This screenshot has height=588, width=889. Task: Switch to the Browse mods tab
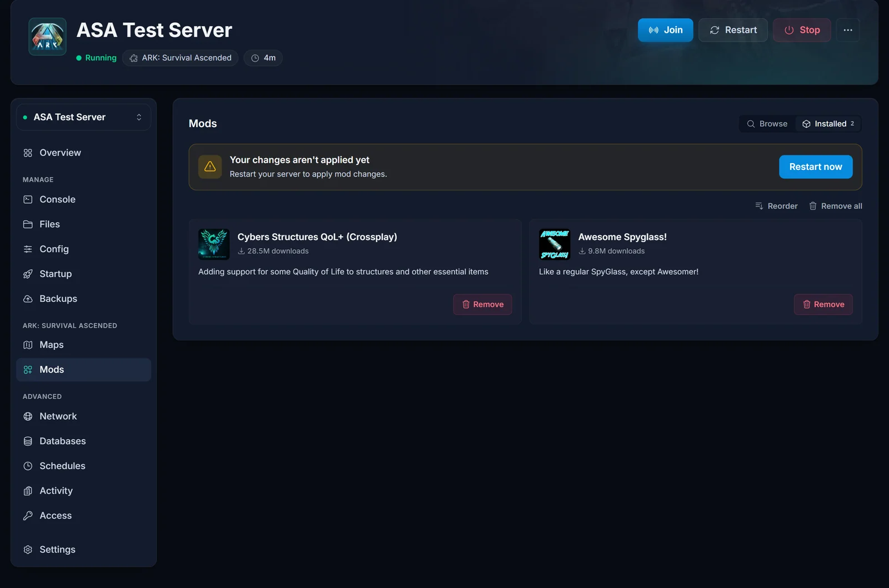767,124
